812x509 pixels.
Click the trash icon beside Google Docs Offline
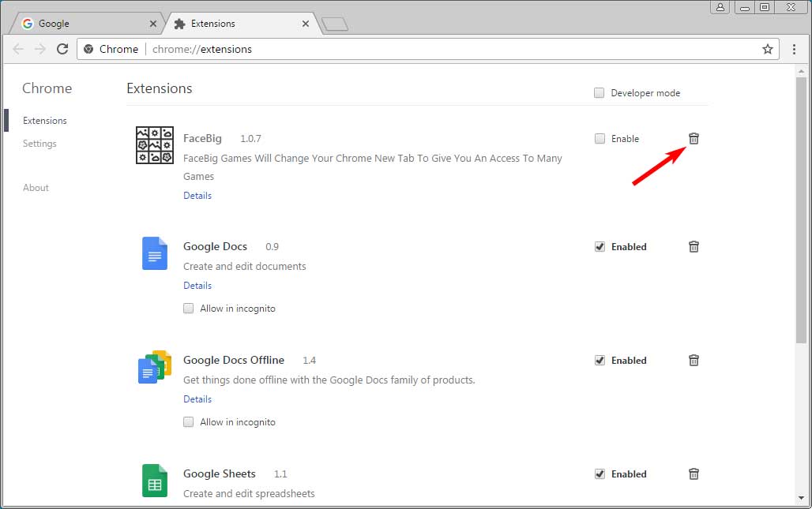[694, 360]
